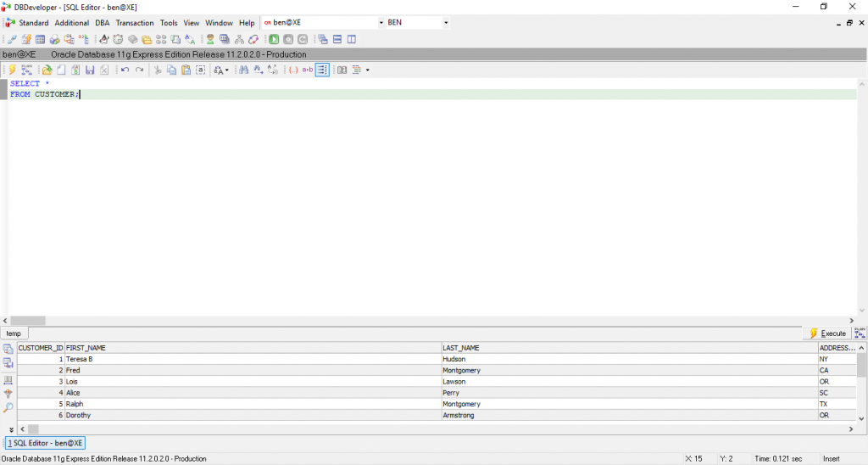
Task: Switch to the temp results tab
Action: pos(14,333)
